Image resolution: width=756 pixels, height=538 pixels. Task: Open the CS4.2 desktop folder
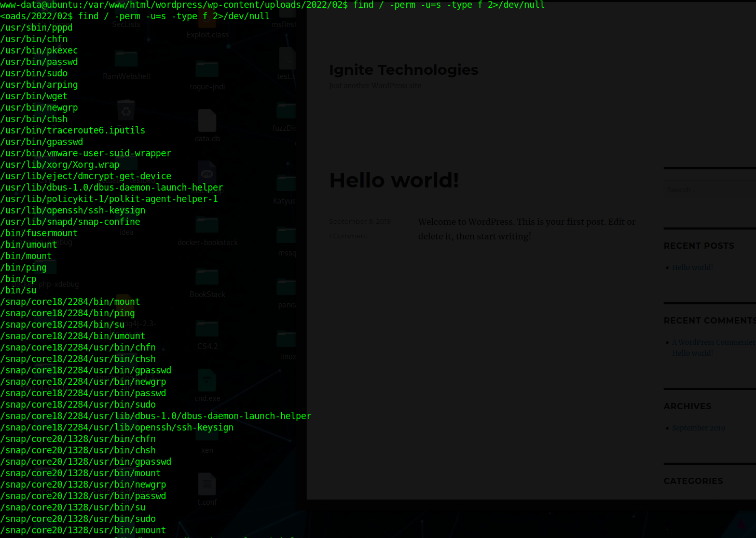click(x=207, y=329)
